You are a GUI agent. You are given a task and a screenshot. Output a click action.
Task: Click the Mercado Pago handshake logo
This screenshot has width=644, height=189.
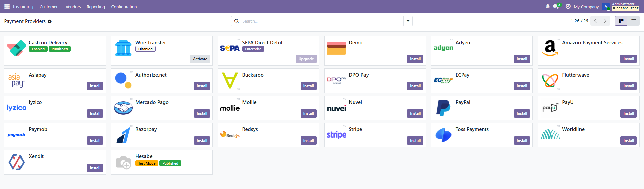123,108
